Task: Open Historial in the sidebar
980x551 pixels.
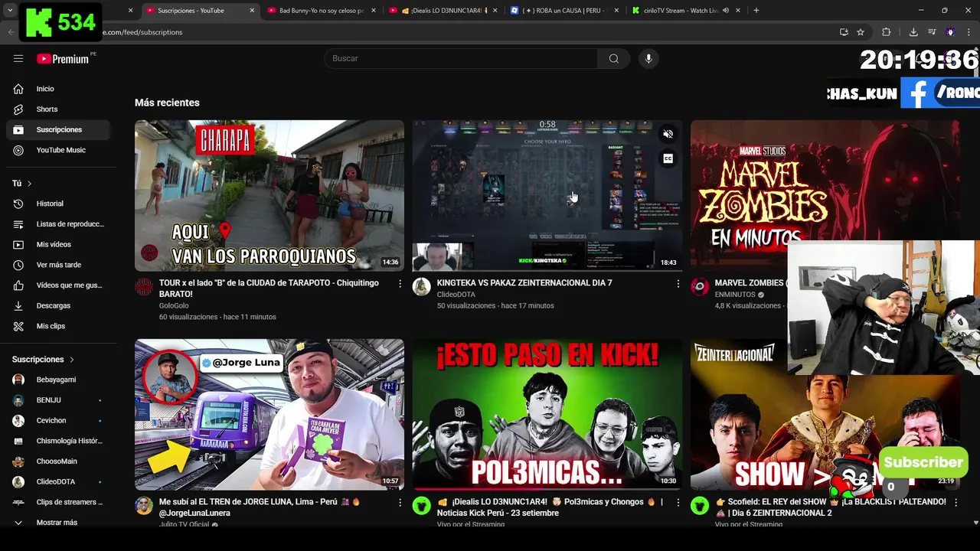Action: [x=58, y=204]
